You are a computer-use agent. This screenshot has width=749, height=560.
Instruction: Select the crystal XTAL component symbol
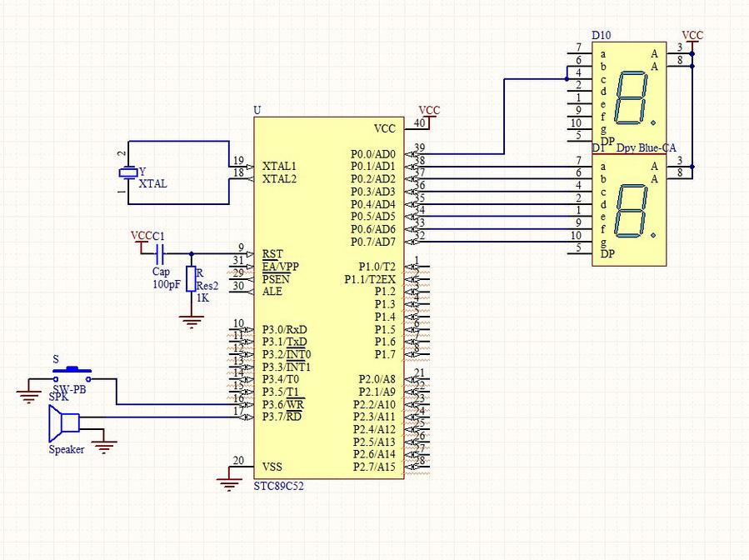[x=128, y=172]
